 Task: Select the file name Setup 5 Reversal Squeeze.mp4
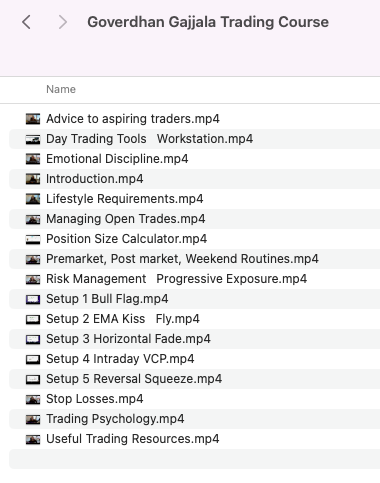[x=134, y=379]
